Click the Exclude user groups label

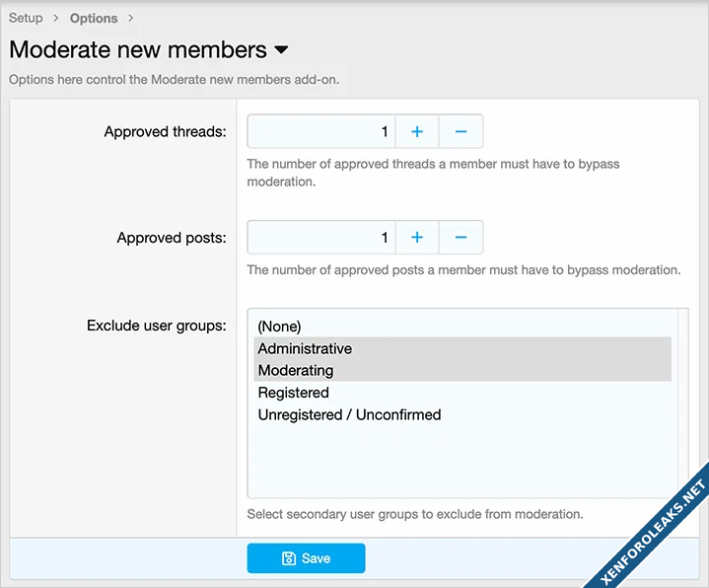tap(157, 326)
